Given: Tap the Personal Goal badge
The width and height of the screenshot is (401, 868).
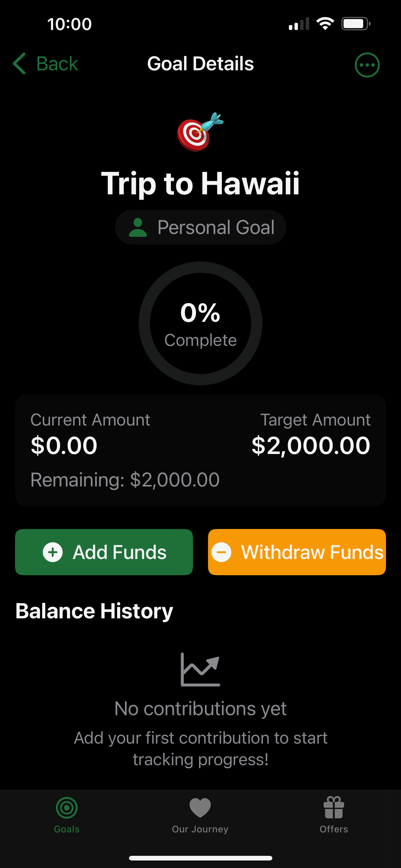Looking at the screenshot, I should click(x=200, y=227).
